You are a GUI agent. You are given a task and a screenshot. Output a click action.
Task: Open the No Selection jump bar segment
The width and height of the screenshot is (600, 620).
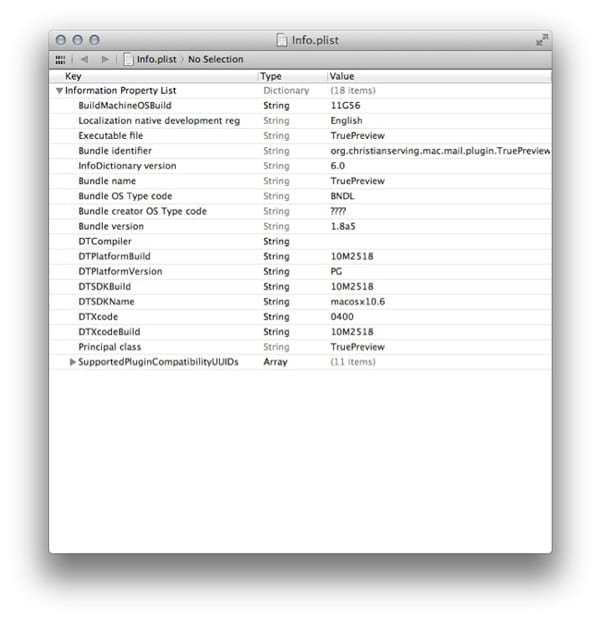pos(215,59)
